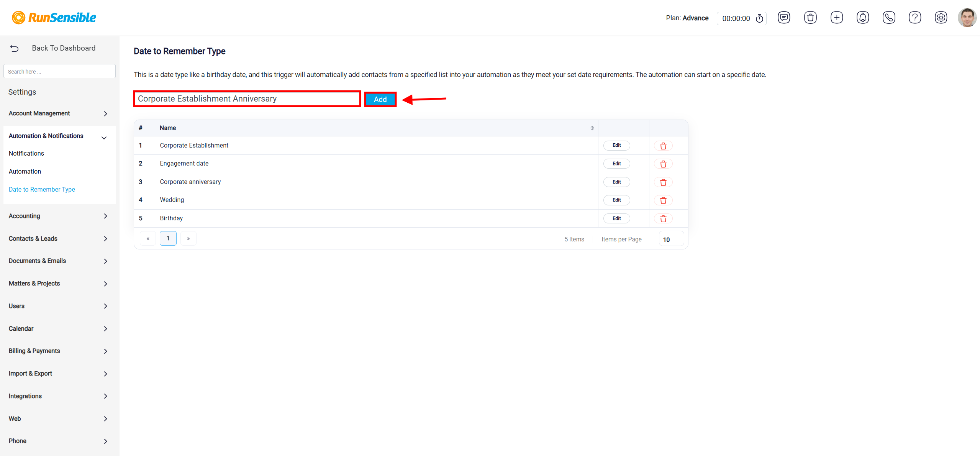Start the timer stopwatch icon
The image size is (980, 456).
(759, 18)
